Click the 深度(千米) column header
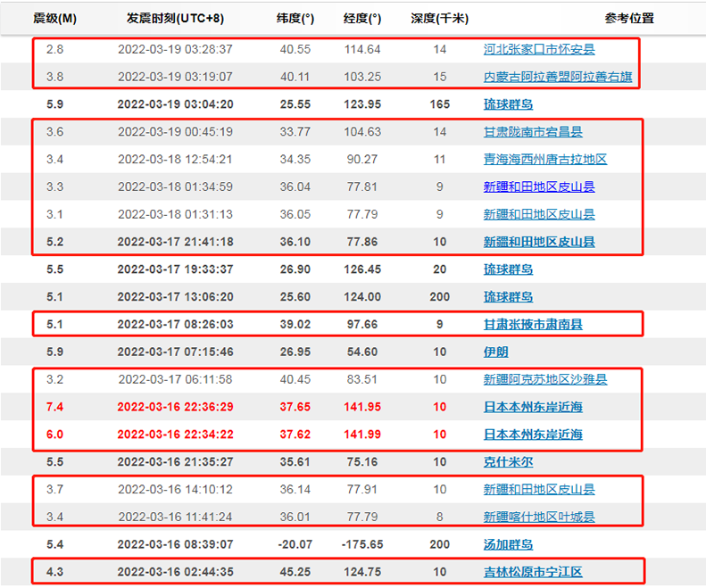Viewport: 706px width, 588px height. tap(439, 18)
